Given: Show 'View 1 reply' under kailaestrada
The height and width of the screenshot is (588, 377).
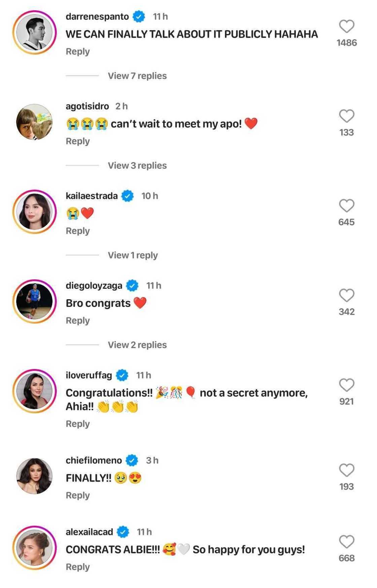Looking at the screenshot, I should click(133, 255).
